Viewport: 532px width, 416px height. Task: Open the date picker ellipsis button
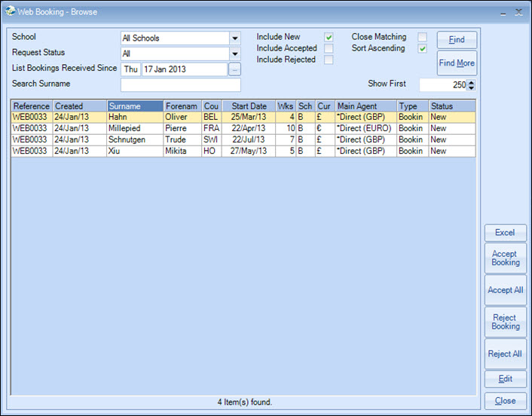point(234,69)
